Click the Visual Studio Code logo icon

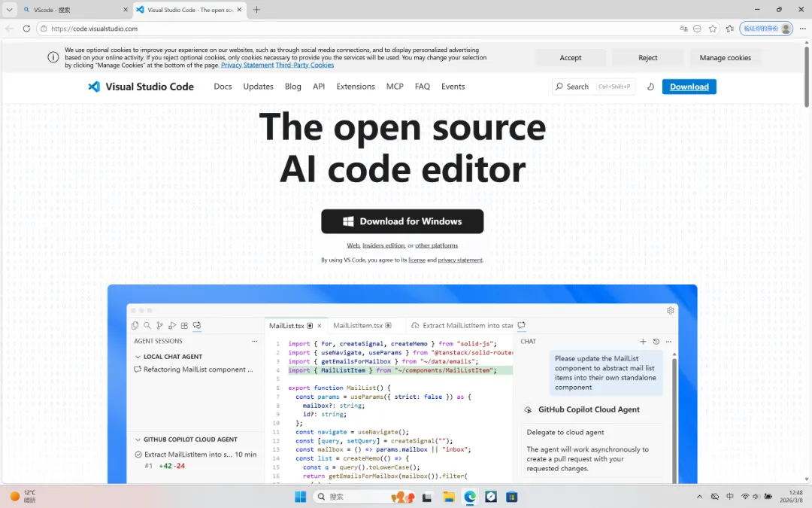[94, 87]
